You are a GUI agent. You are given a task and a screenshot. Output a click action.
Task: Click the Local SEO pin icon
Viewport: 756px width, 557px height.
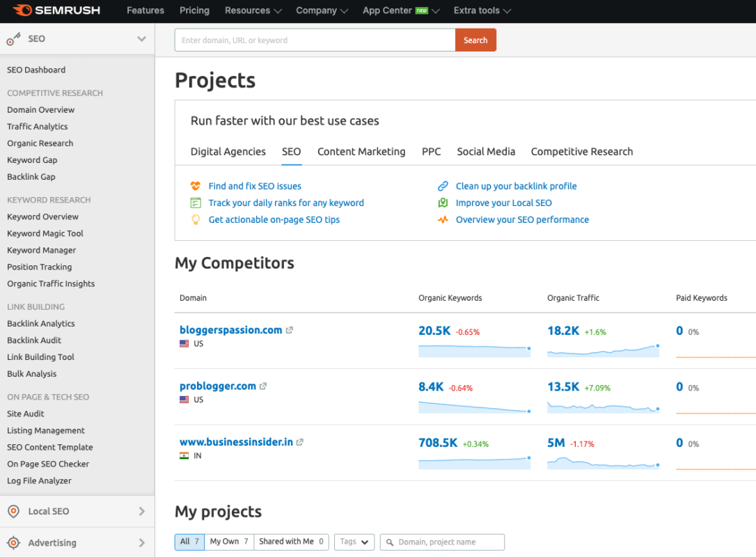pyautogui.click(x=14, y=511)
